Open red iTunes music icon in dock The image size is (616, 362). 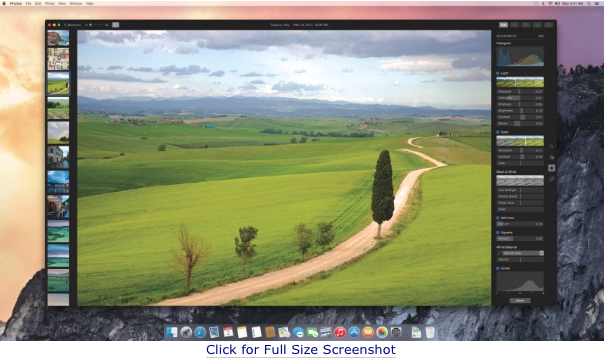tap(340, 332)
